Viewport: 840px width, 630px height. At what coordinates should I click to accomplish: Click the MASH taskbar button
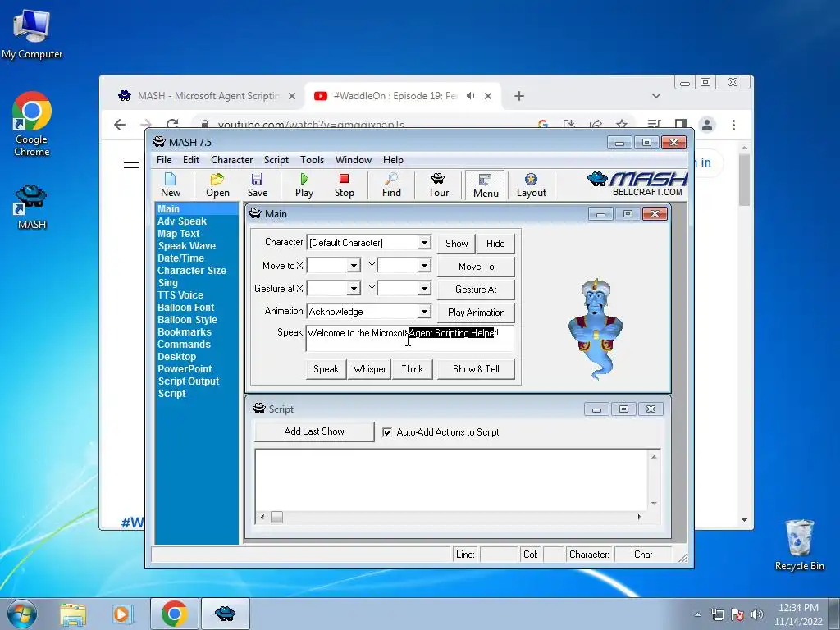[225, 614]
